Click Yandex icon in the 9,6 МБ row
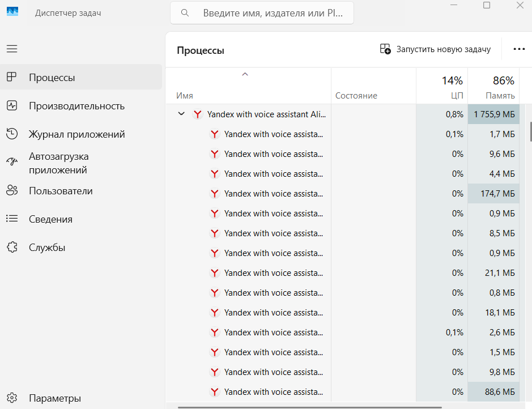532x409 pixels. click(x=214, y=154)
